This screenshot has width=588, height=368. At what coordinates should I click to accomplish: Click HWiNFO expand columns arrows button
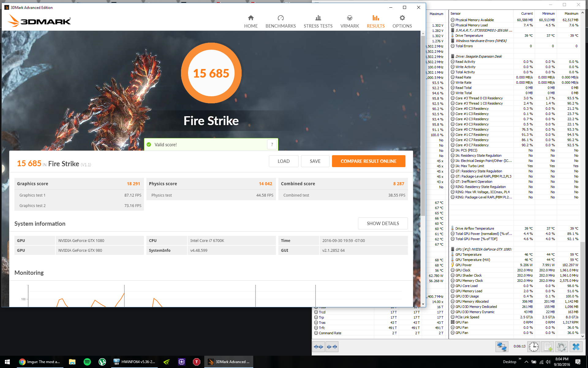318,347
